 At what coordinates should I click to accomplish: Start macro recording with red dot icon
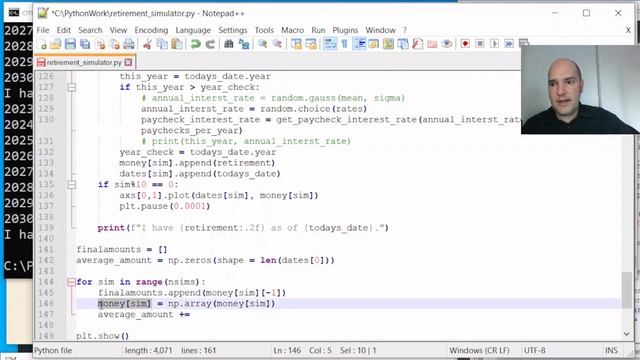(465, 44)
